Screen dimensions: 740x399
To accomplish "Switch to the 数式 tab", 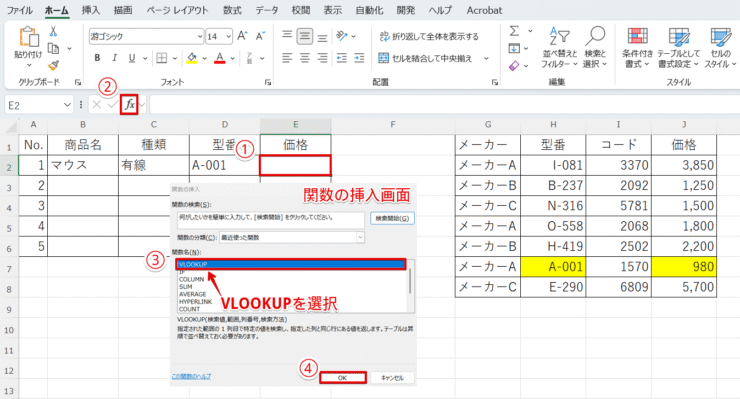I will tap(232, 10).
